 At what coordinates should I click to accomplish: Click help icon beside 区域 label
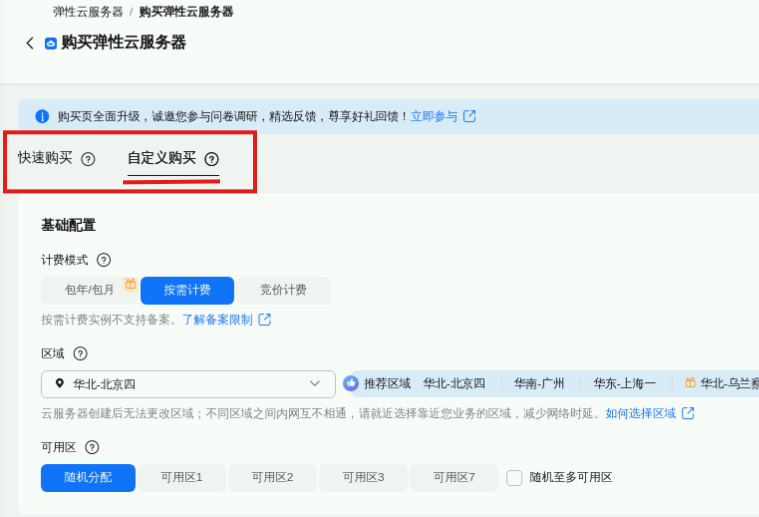[x=80, y=353]
